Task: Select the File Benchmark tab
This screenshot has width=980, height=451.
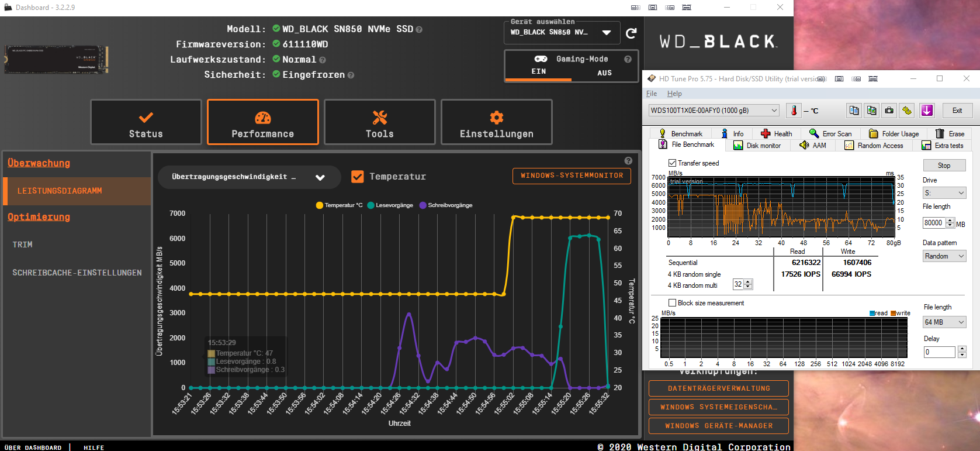Action: 687,144
